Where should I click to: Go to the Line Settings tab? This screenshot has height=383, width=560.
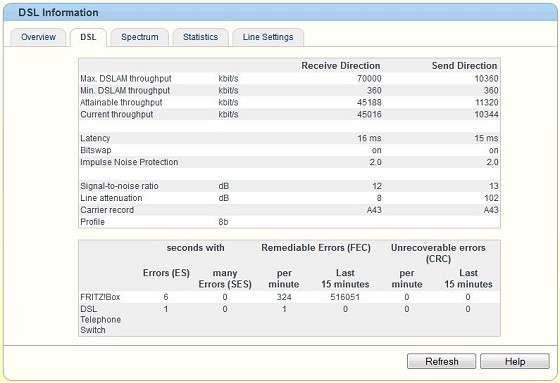click(268, 37)
